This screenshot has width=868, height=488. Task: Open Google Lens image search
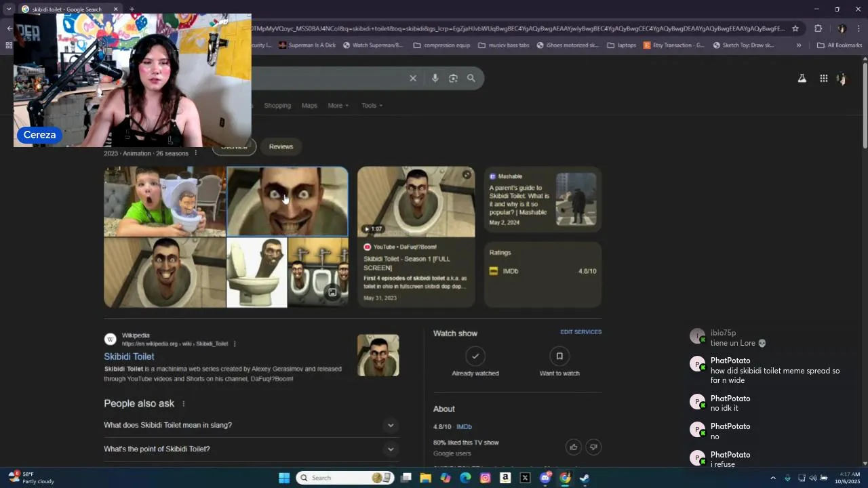tap(453, 79)
